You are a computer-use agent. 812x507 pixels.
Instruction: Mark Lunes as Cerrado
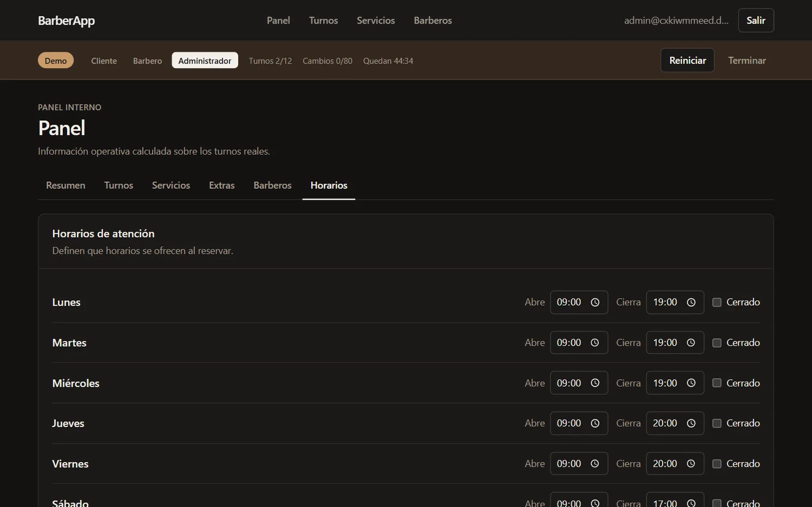(717, 302)
